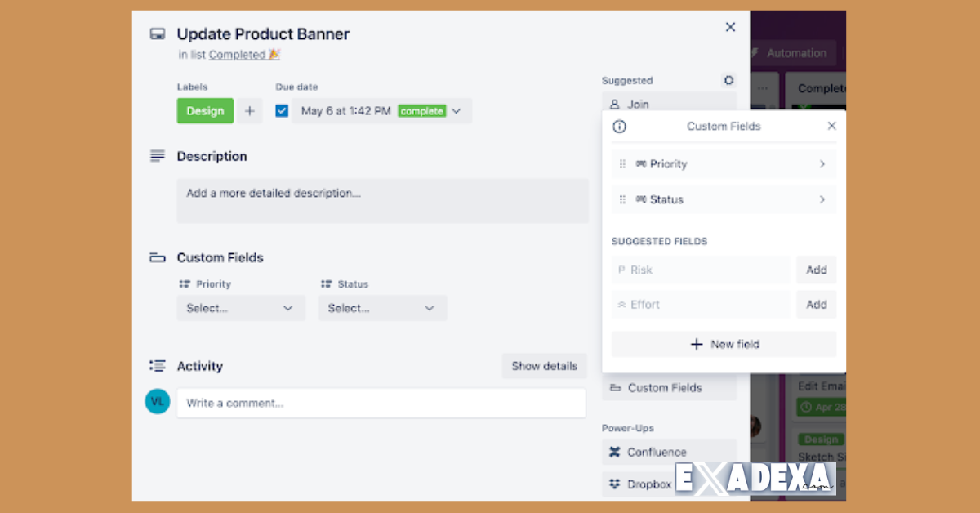This screenshot has height=513, width=980.
Task: Add the Risk suggested field
Action: tap(816, 270)
